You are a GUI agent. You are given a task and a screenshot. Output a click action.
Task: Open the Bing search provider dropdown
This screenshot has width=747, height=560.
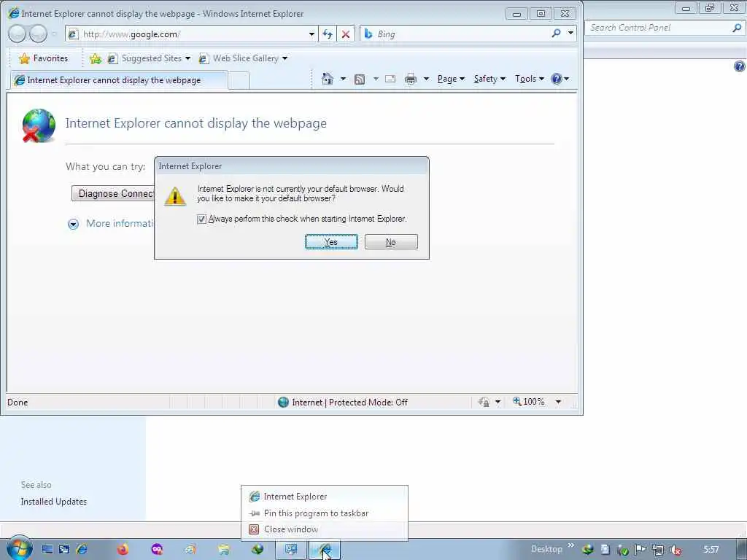point(570,34)
